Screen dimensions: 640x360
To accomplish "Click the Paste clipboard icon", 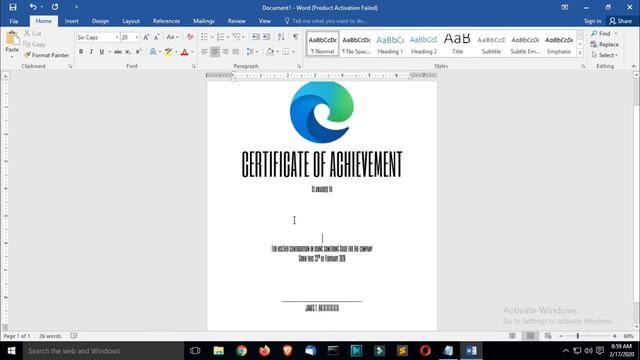I will [x=12, y=38].
